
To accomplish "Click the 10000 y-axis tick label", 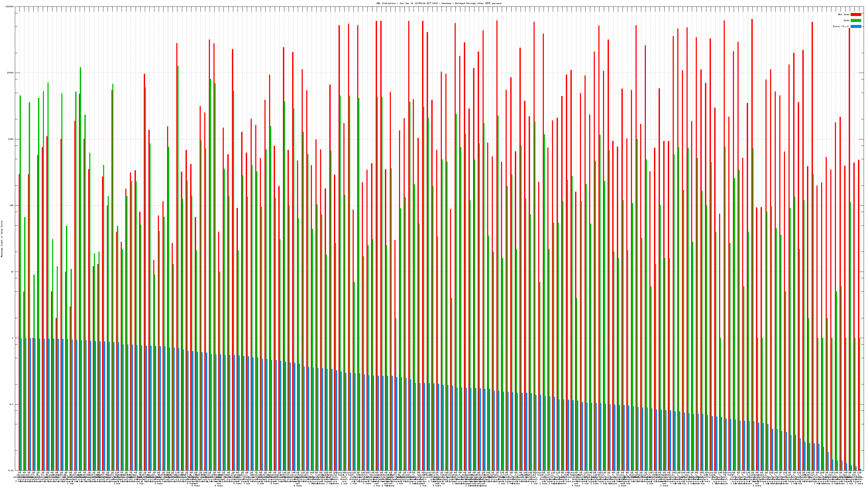I will pos(11,73).
